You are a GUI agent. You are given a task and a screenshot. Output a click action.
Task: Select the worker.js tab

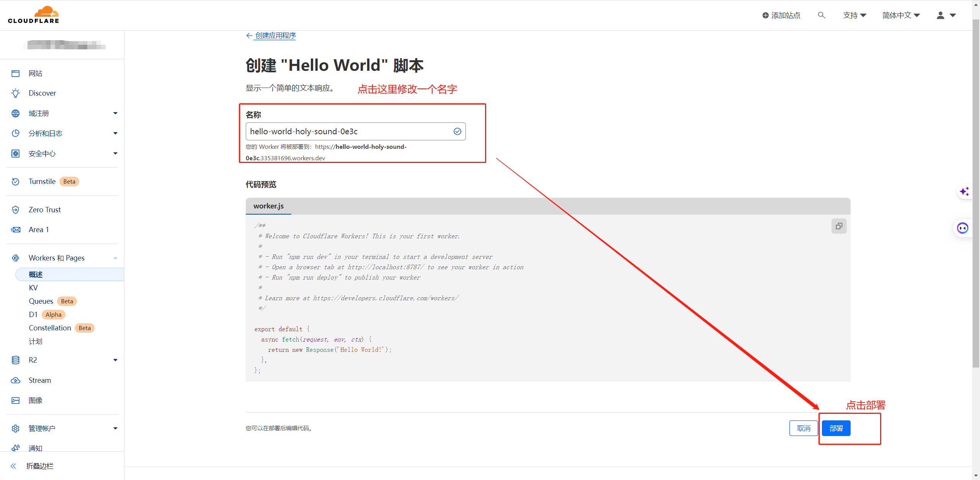point(269,205)
